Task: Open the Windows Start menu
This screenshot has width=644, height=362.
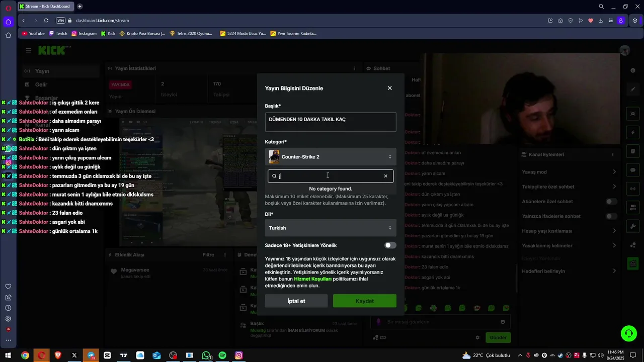Action: pyautogui.click(x=8, y=355)
